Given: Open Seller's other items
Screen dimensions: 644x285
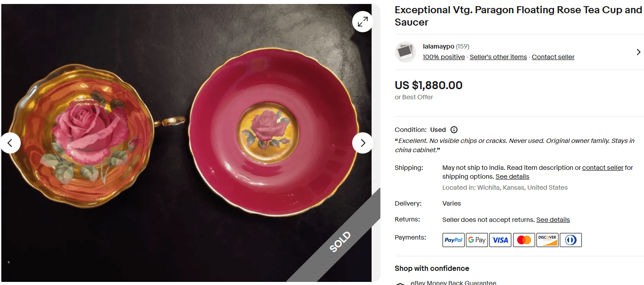Looking at the screenshot, I should [x=498, y=56].
